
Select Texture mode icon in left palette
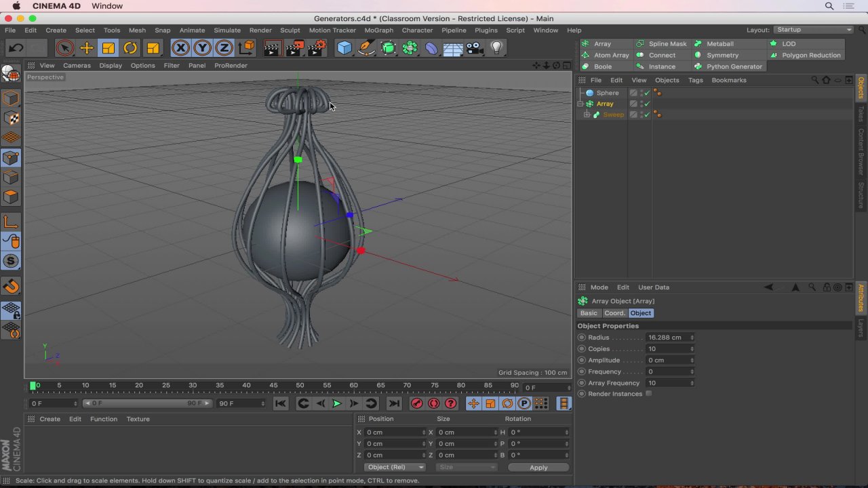pyautogui.click(x=11, y=119)
